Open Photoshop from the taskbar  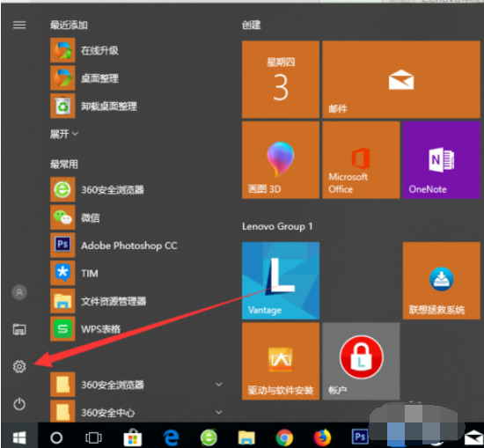point(360,437)
